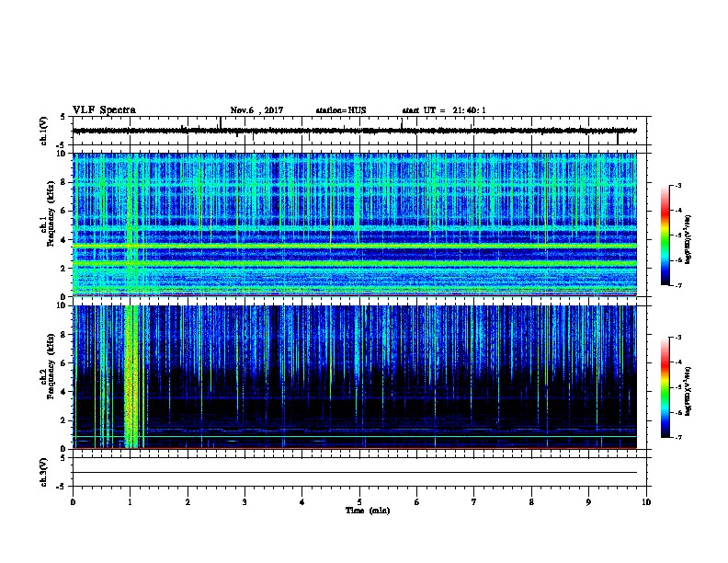The width and height of the screenshot is (728, 563).
Task: Click time axis tick label "10"
Action: click(646, 502)
